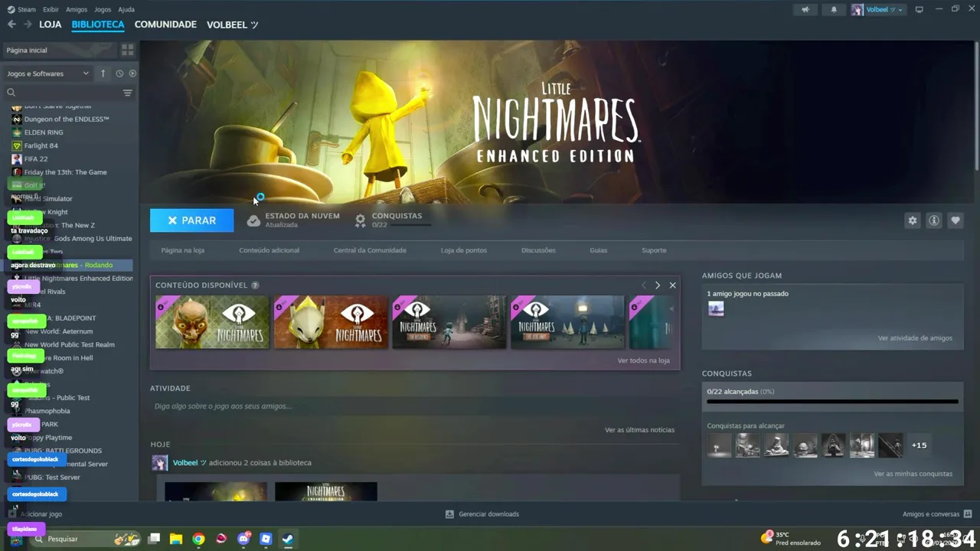Screen dimensions: 980x551
Task: Open File Explorer from the taskbar
Action: [x=176, y=539]
